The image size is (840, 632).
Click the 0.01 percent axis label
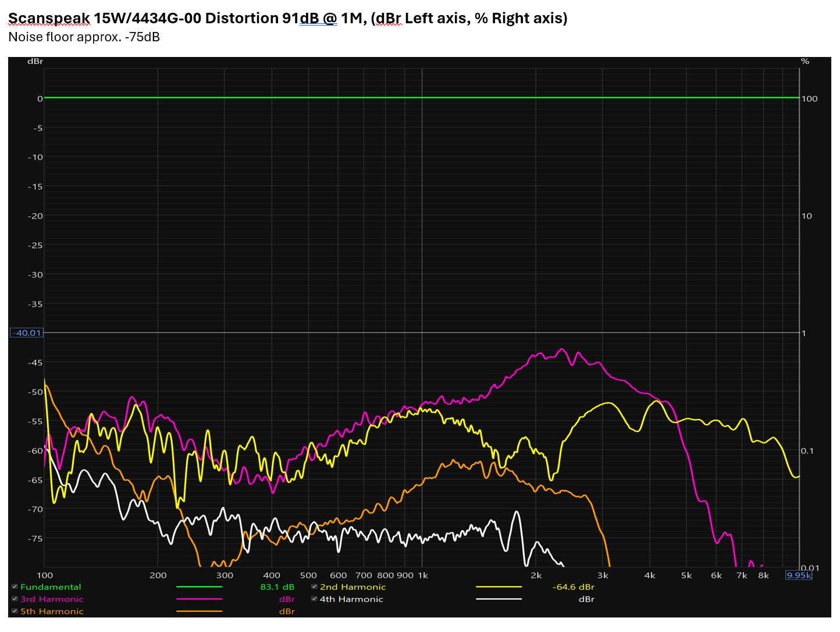[x=810, y=568]
